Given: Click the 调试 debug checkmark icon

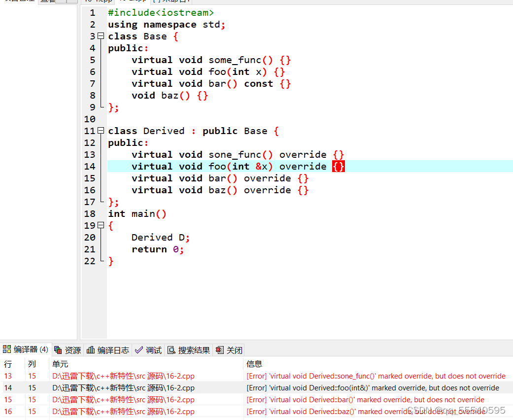Looking at the screenshot, I should point(139,350).
